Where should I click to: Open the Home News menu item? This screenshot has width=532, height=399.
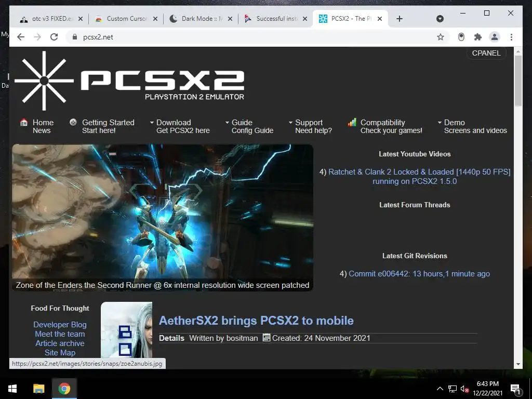(43, 126)
